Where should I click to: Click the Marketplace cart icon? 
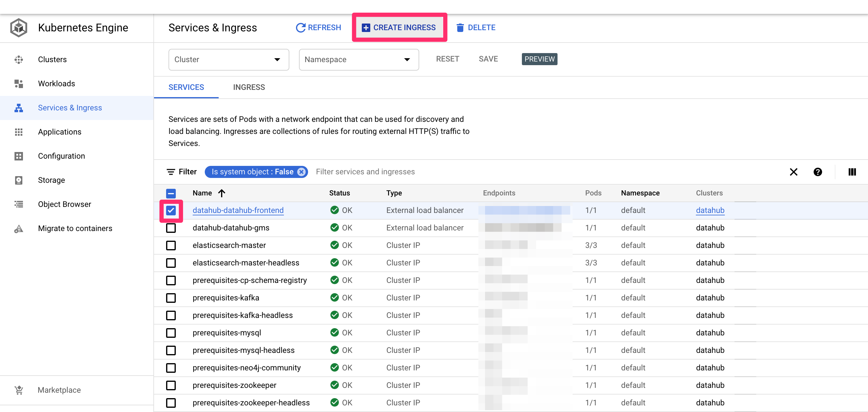(x=19, y=390)
